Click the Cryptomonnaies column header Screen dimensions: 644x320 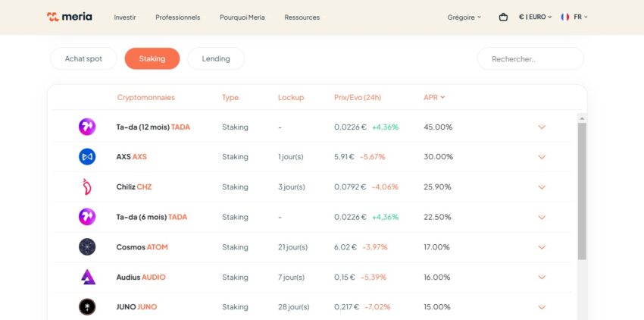click(145, 98)
